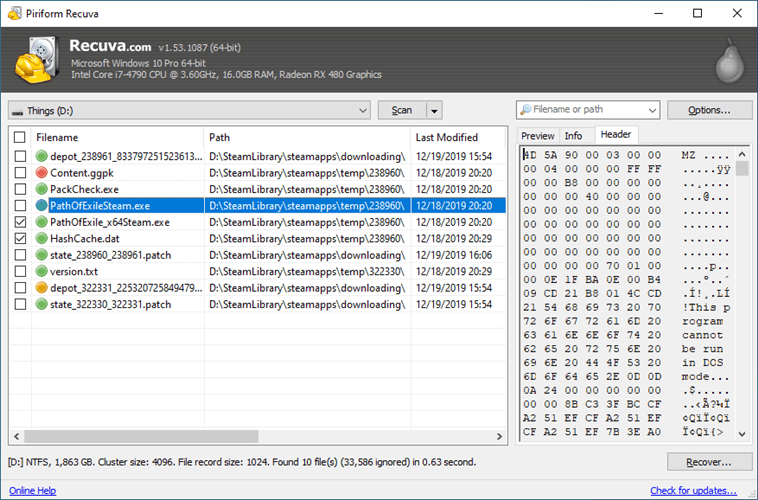Click the green status dot beside HashCache.dat
Screen dimensions: 758x500
[x=42, y=238]
